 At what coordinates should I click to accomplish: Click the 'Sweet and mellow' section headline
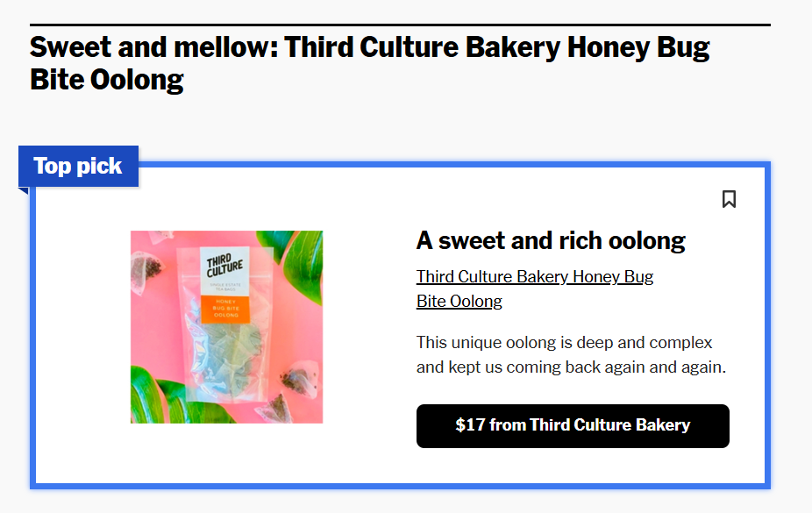coord(369,63)
